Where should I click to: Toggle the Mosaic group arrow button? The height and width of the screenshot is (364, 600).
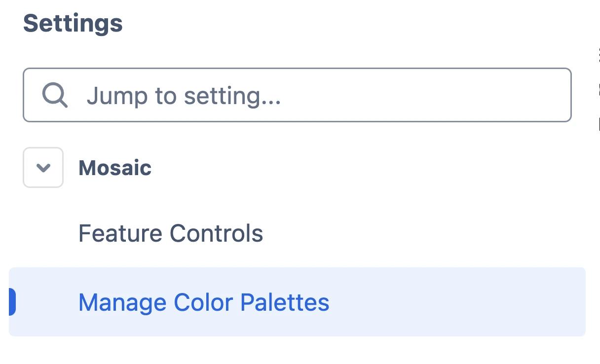tap(43, 168)
